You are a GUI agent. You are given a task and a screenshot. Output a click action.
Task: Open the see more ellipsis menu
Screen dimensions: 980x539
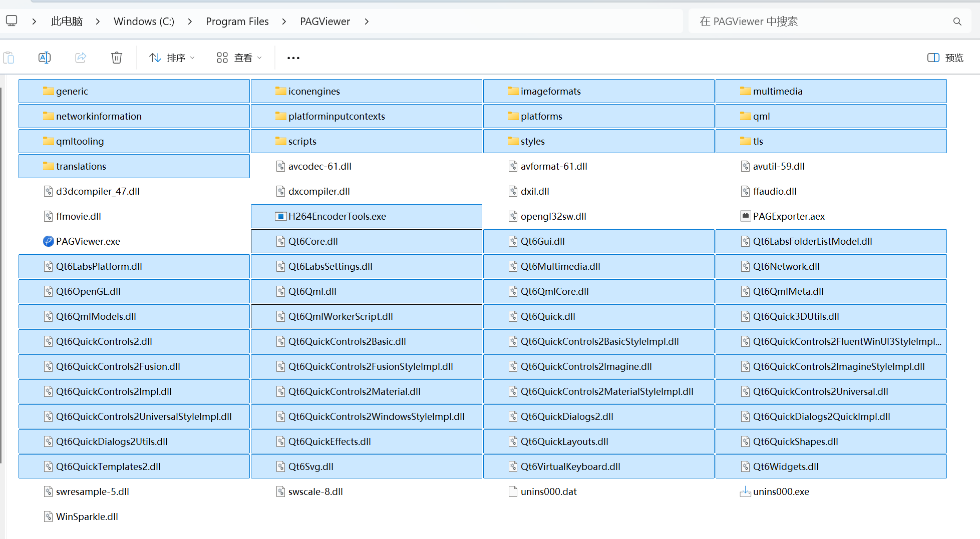click(x=293, y=58)
